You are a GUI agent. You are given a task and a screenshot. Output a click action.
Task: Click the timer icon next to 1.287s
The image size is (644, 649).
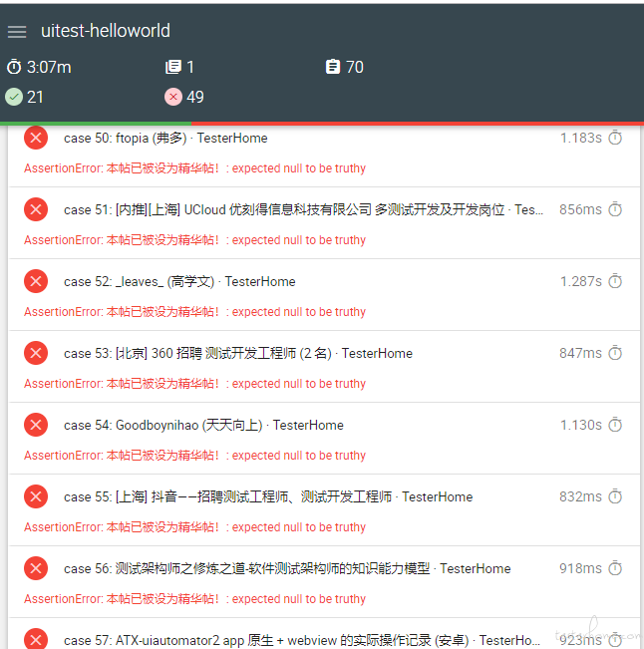pos(615,281)
